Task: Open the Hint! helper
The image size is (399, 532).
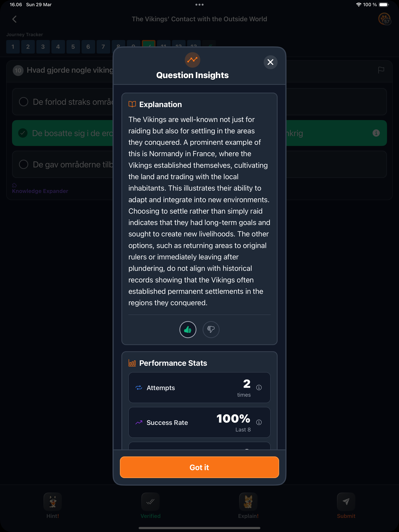Action: 53,506
